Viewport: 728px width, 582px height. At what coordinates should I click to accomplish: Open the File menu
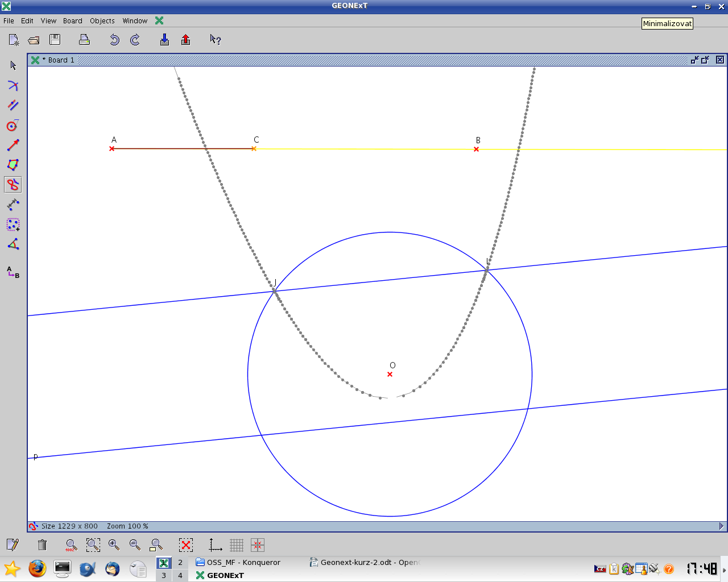tap(9, 21)
